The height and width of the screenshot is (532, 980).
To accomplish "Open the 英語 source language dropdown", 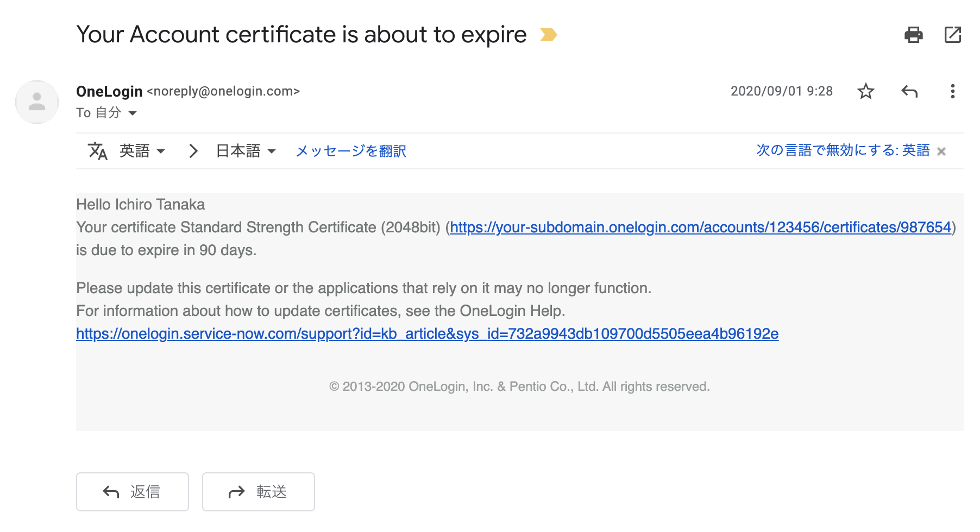I will [x=142, y=151].
